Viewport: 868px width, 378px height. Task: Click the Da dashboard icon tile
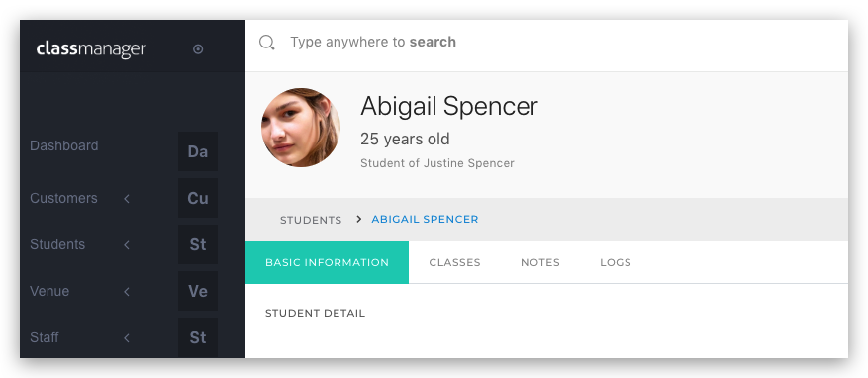click(x=198, y=151)
